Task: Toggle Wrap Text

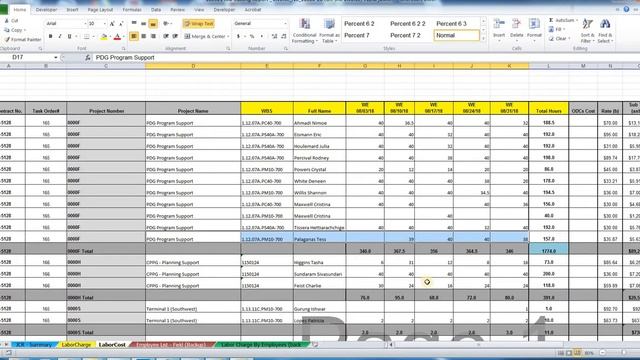Action: (x=199, y=24)
